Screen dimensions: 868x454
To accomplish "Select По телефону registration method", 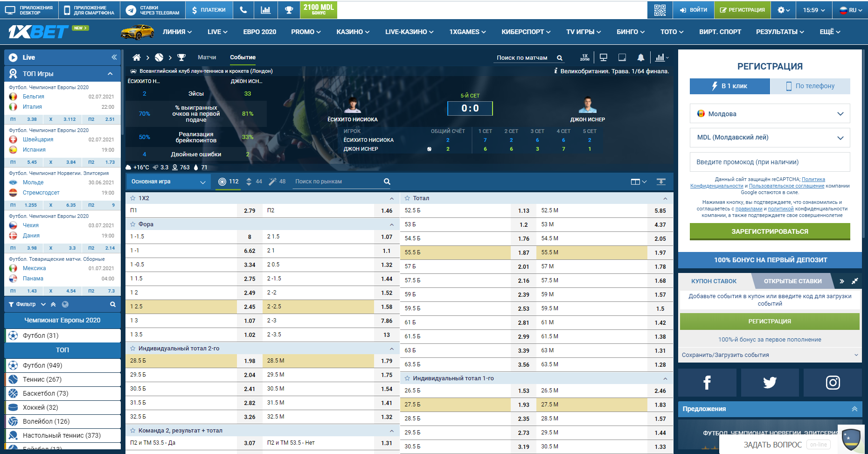I will (810, 86).
